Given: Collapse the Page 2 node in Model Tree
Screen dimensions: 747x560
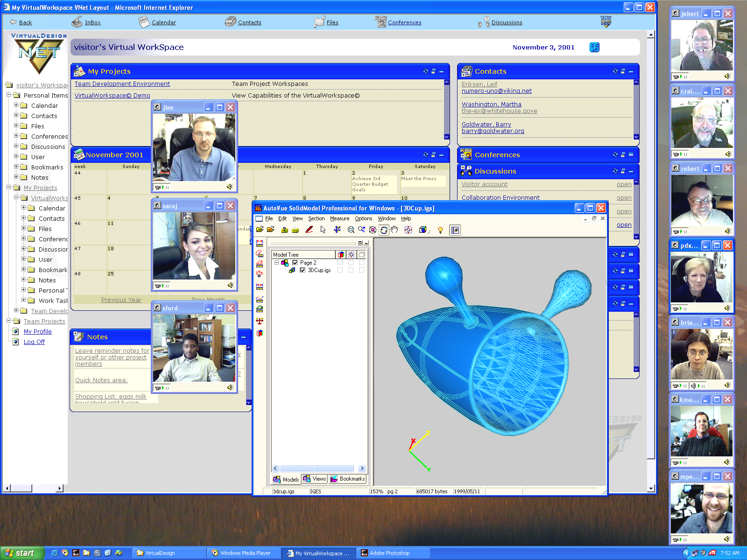Looking at the screenshot, I should click(276, 263).
